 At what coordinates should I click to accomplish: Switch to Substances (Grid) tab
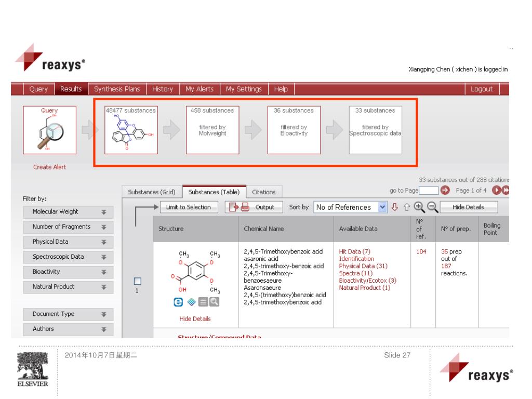coord(152,192)
